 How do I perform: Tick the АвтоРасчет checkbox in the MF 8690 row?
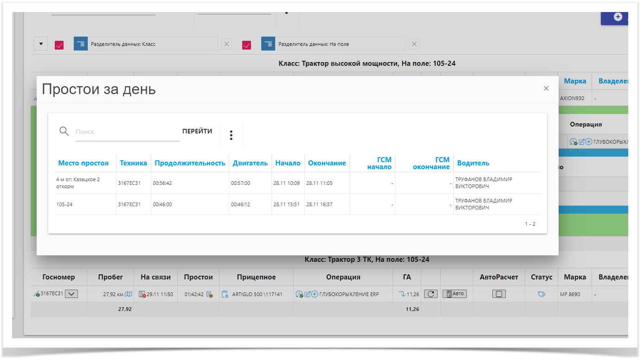point(499,294)
